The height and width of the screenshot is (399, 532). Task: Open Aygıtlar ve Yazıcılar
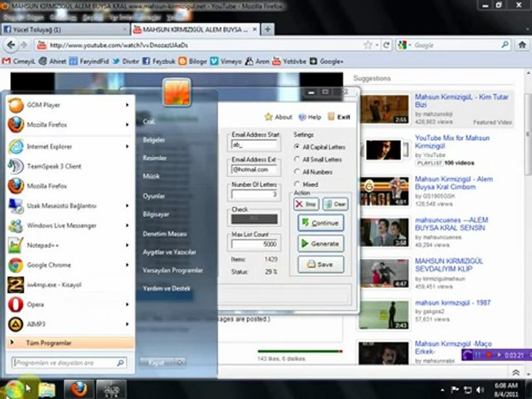(x=170, y=252)
